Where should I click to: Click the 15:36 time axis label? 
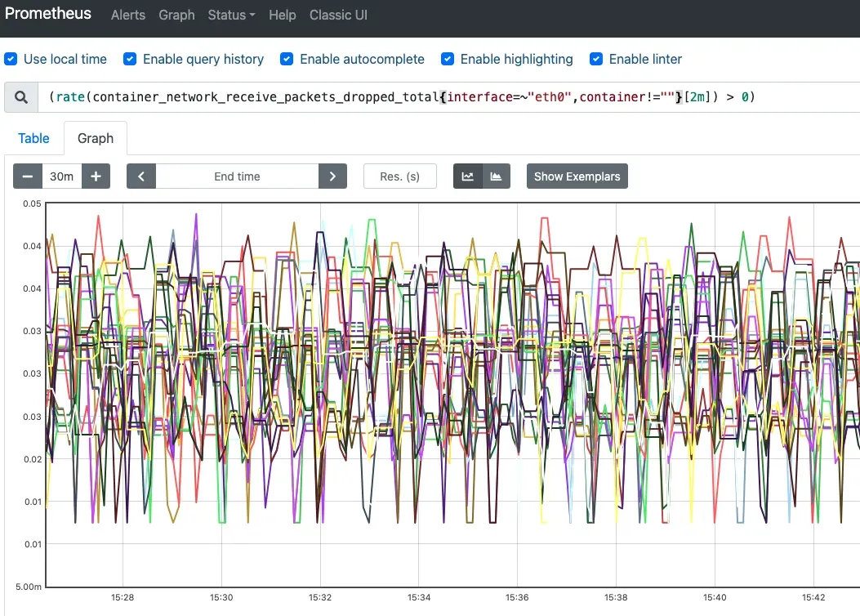[517, 597]
